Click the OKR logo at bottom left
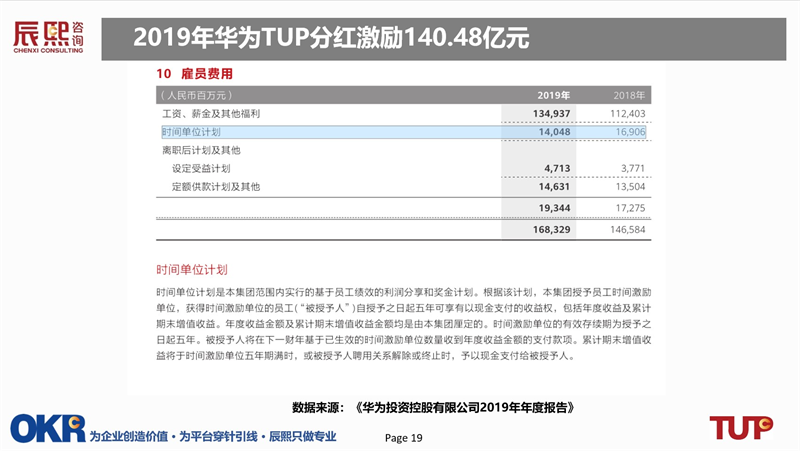This screenshot has height=451, width=800. pyautogui.click(x=47, y=429)
